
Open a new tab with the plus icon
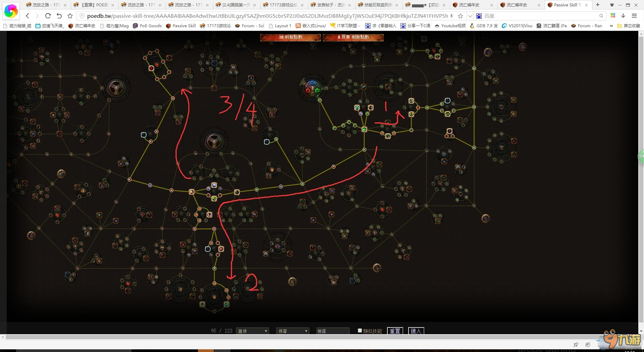[598, 5]
